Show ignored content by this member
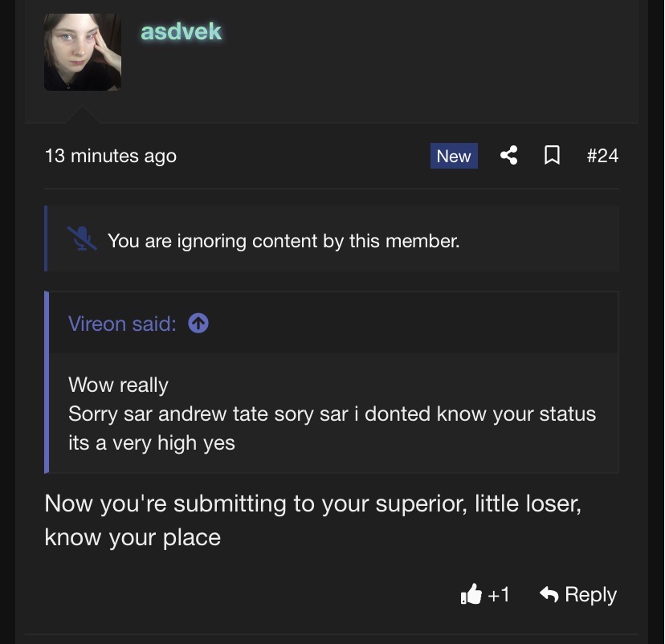Viewport: 665px width, 644px height. point(284,240)
